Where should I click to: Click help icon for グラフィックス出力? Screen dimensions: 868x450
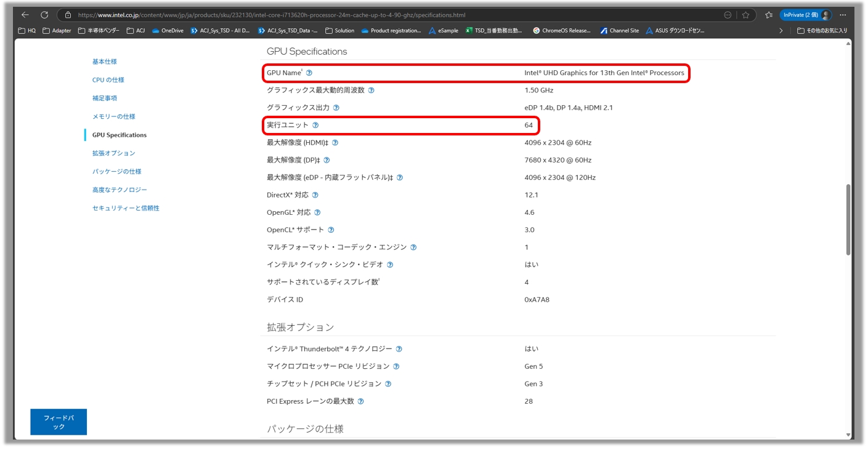coord(336,108)
